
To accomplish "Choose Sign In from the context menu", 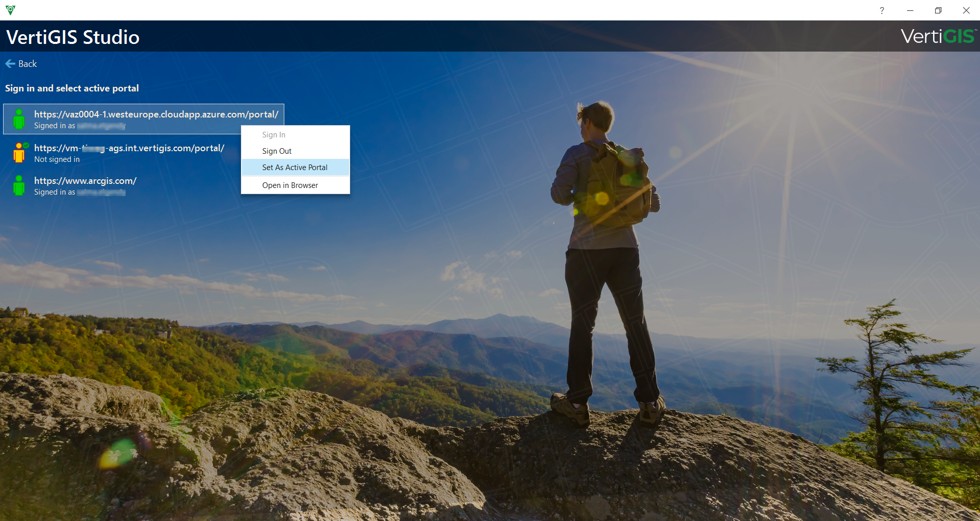I will click(296, 135).
